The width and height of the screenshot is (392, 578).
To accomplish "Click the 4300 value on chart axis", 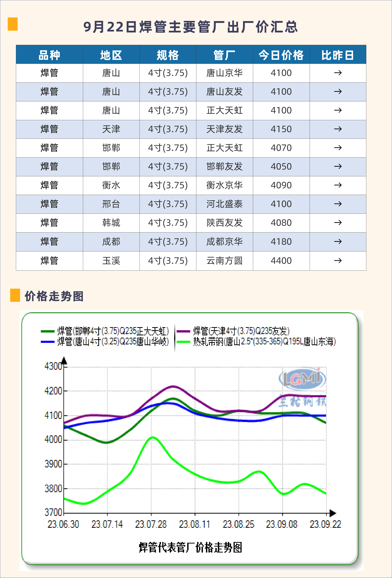I will point(53,366).
